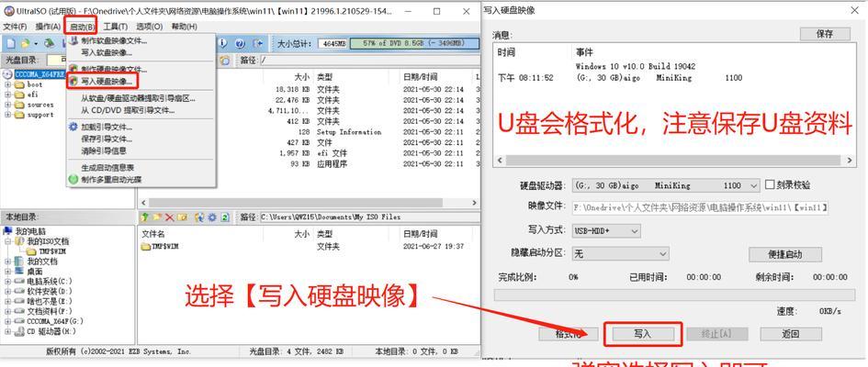This screenshot has height=367, width=868.
Task: Click the Open file folder icon in toolbar
Action: [25, 43]
